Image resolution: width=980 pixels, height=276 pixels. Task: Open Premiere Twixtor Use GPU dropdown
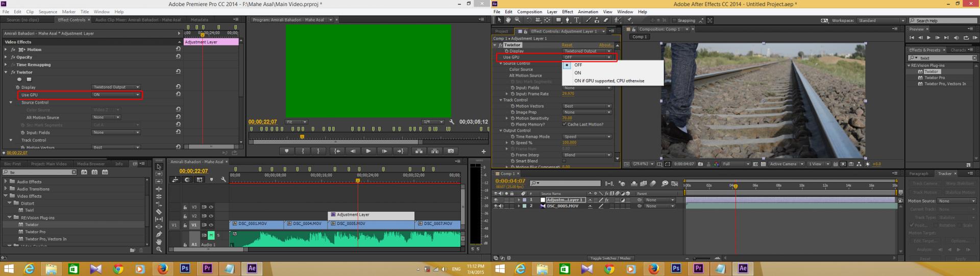pos(116,94)
